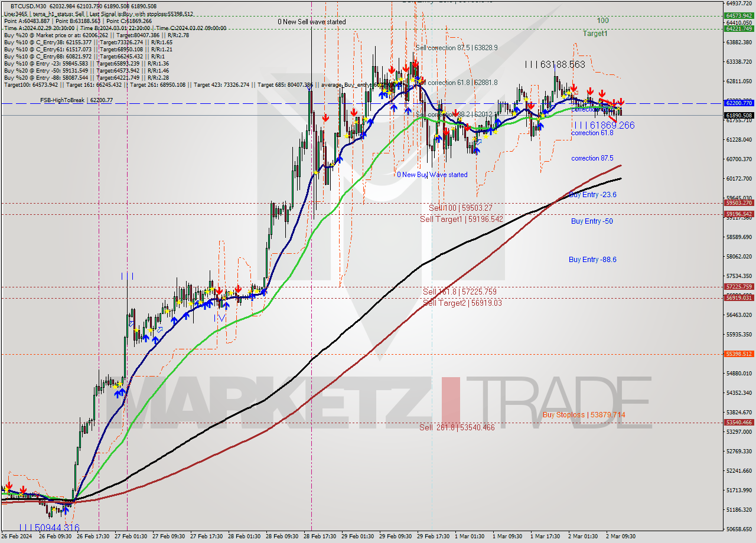Click the green 64573.942 price tag

pos(739,16)
